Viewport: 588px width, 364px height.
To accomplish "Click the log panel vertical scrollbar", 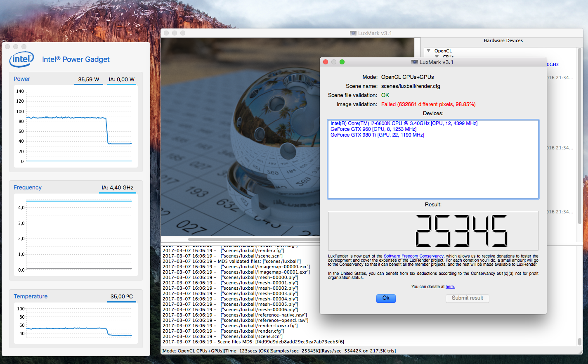I will coord(579,342).
